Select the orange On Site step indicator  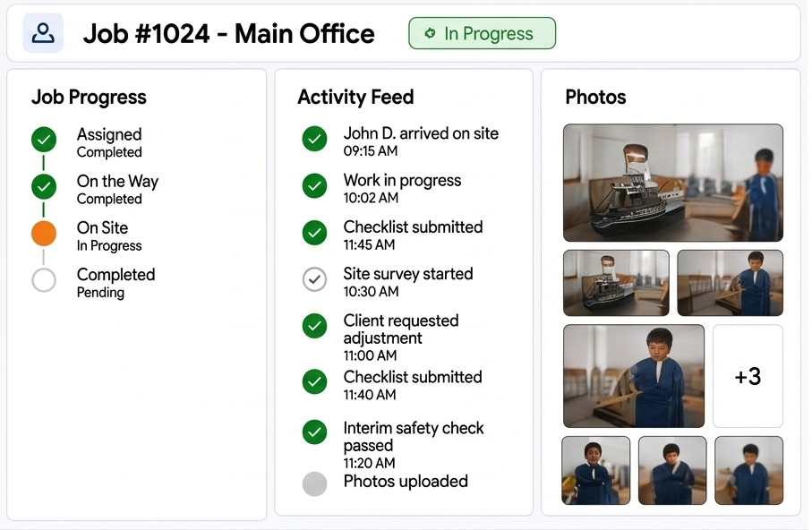(44, 233)
